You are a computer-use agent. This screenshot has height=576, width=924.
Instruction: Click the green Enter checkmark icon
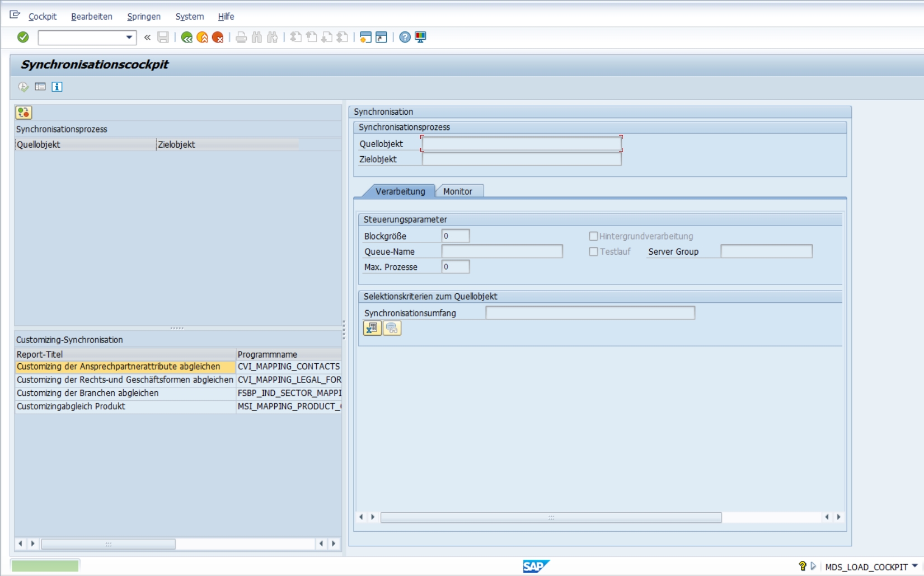tap(23, 37)
